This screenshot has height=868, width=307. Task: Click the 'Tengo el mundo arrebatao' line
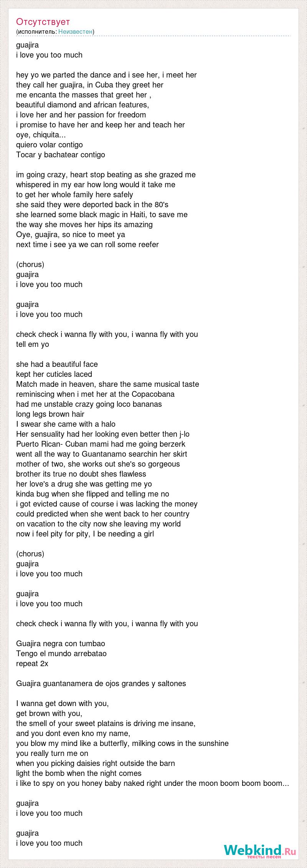tap(61, 653)
